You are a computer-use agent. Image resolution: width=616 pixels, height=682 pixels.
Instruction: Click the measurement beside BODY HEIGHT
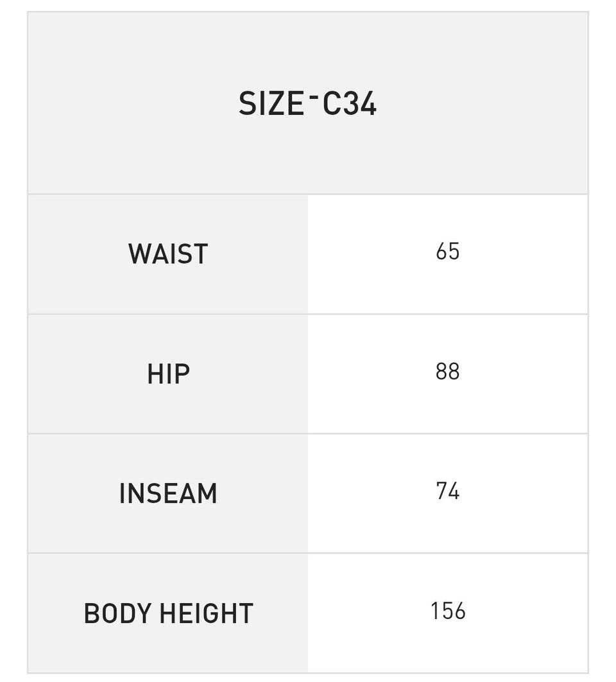[447, 611]
